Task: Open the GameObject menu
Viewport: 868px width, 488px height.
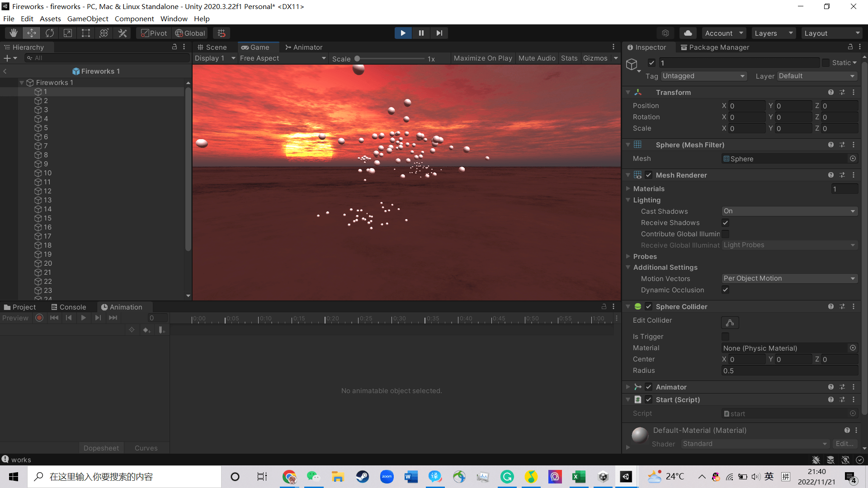Action: click(88, 19)
